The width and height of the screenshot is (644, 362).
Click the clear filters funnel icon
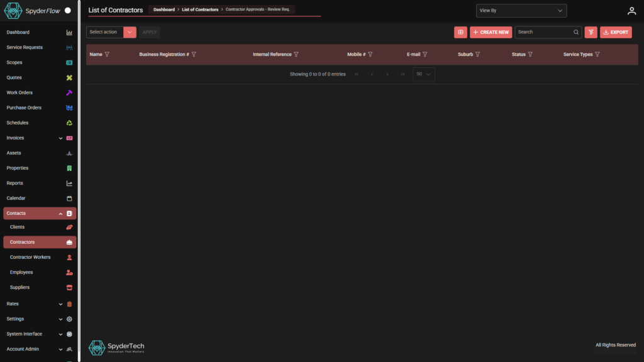[591, 32]
